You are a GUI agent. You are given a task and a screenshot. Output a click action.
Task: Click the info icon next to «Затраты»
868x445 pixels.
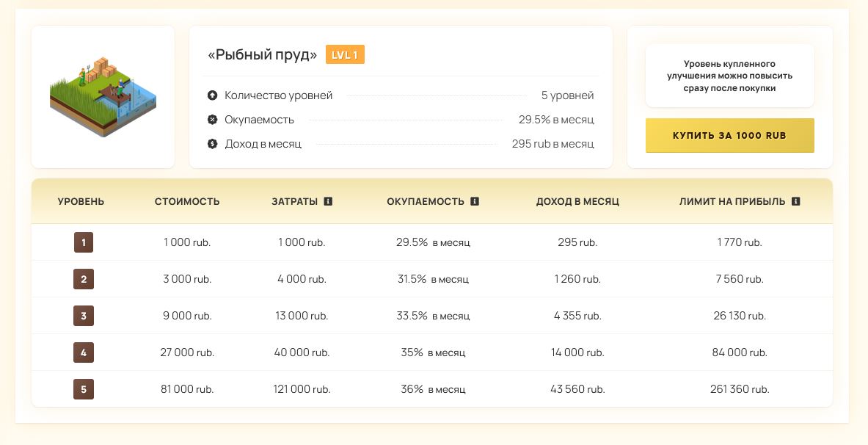pyautogui.click(x=328, y=201)
